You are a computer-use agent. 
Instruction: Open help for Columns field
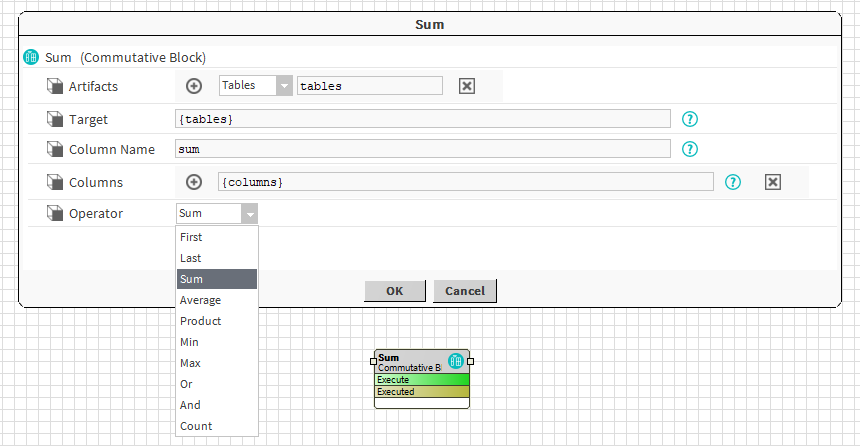tap(733, 182)
